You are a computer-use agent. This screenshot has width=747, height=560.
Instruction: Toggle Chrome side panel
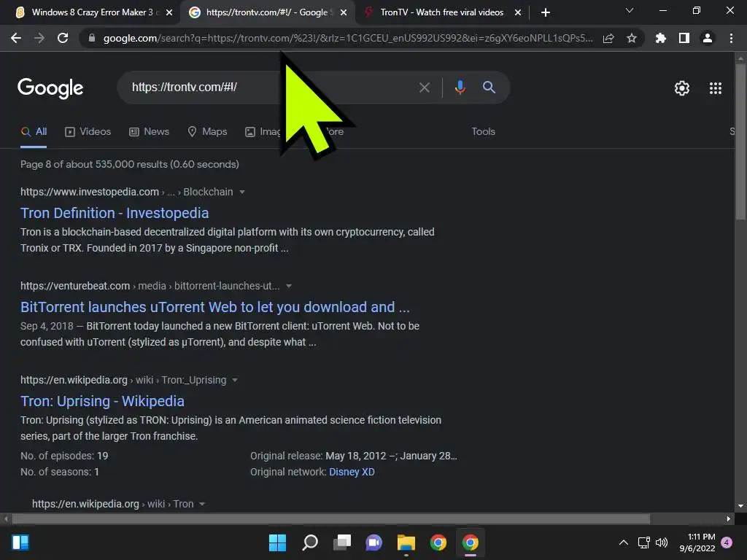(684, 38)
